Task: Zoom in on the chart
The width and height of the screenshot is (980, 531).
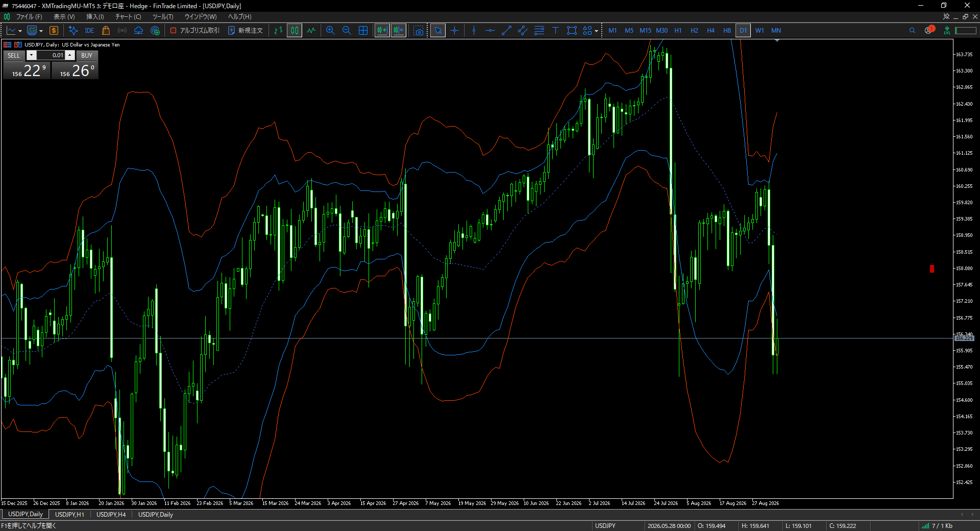Action: click(330, 31)
